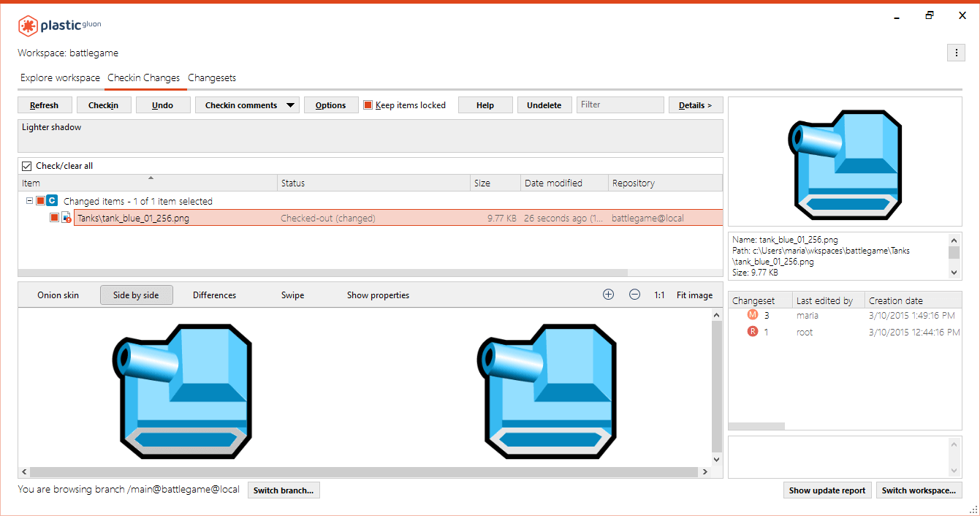Select changeset 3 maria avatar icon

pos(753,315)
